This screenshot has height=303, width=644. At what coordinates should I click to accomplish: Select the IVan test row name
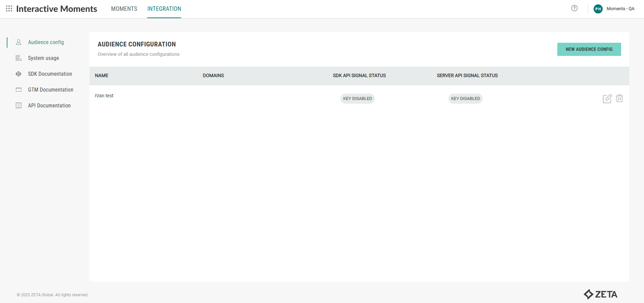click(x=104, y=96)
